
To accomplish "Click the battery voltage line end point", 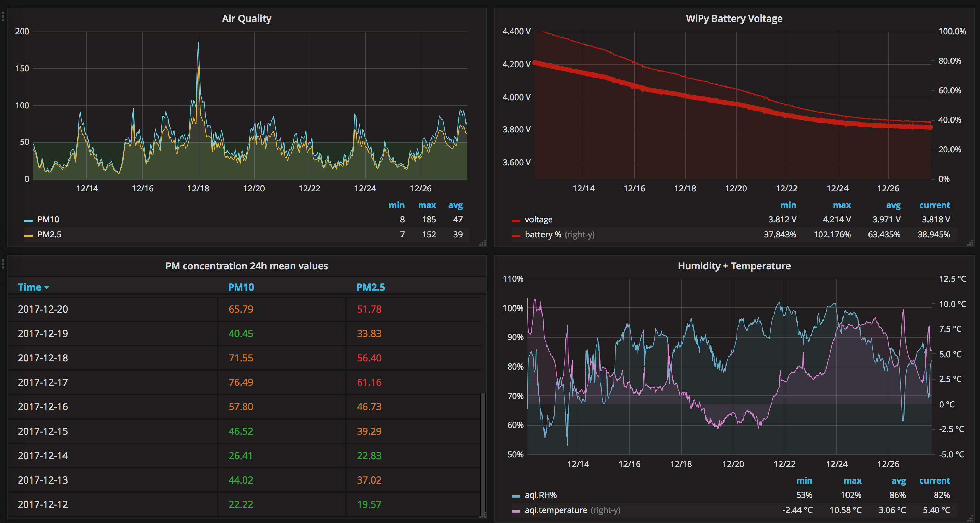I will [930, 127].
